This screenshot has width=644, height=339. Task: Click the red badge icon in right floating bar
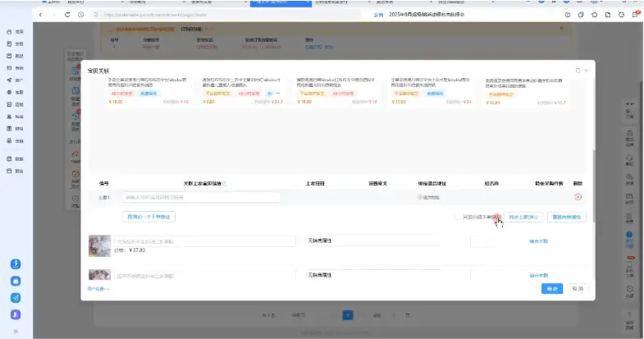pyautogui.click(x=630, y=258)
